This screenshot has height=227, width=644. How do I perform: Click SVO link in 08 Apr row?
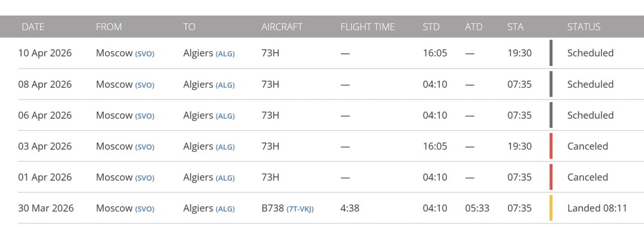coord(144,85)
